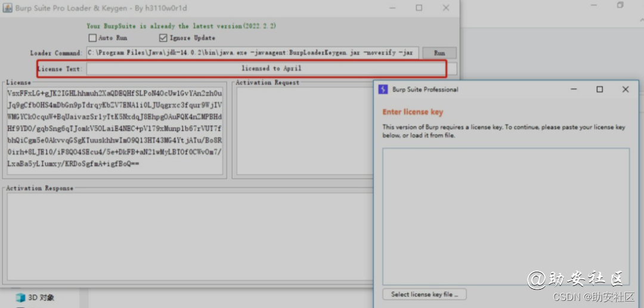Close the Burp Suite Professional dialog
Screen dimensions: 644x308
tap(626, 89)
